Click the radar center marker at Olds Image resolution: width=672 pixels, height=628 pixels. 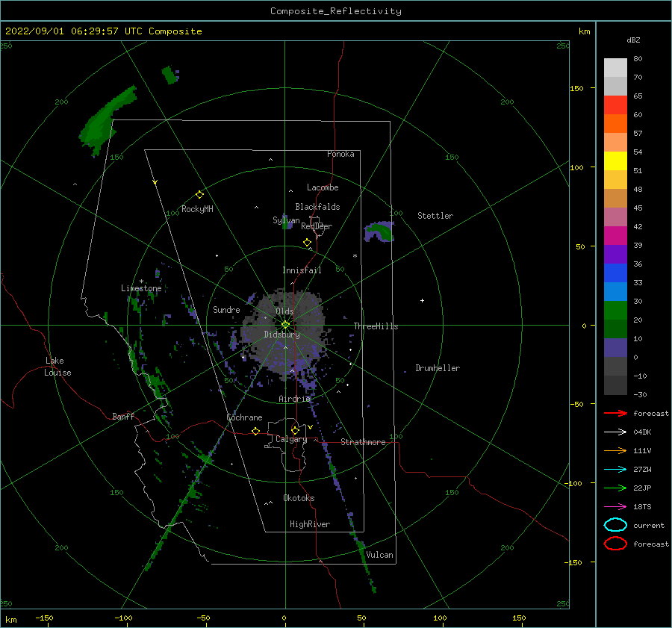click(x=285, y=325)
